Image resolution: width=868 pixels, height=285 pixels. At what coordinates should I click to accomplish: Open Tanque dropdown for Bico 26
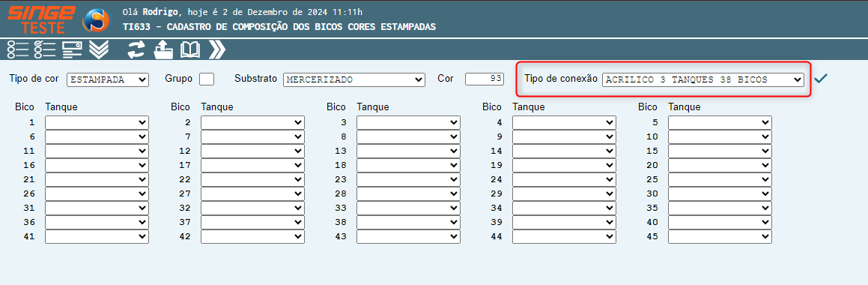[x=97, y=193]
